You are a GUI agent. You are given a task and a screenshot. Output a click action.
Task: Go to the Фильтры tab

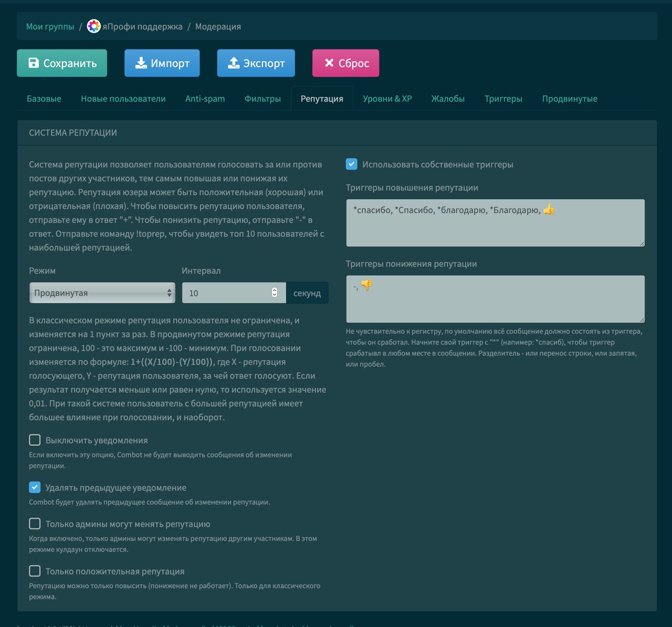tap(262, 99)
